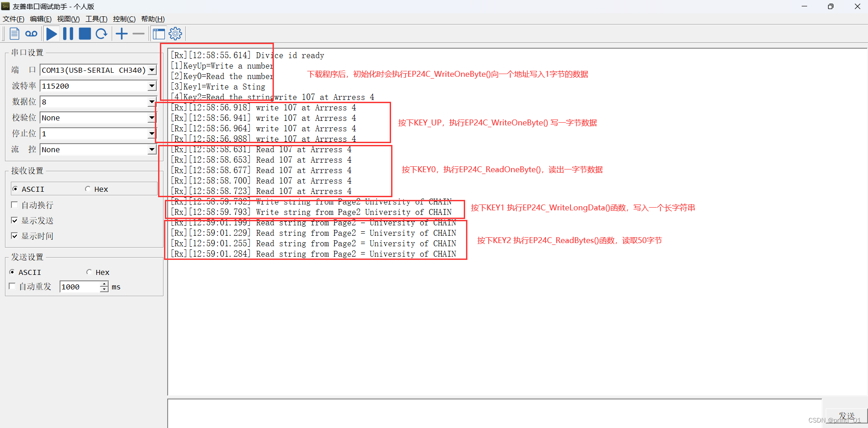Click the new document toolbar icon

[x=15, y=34]
